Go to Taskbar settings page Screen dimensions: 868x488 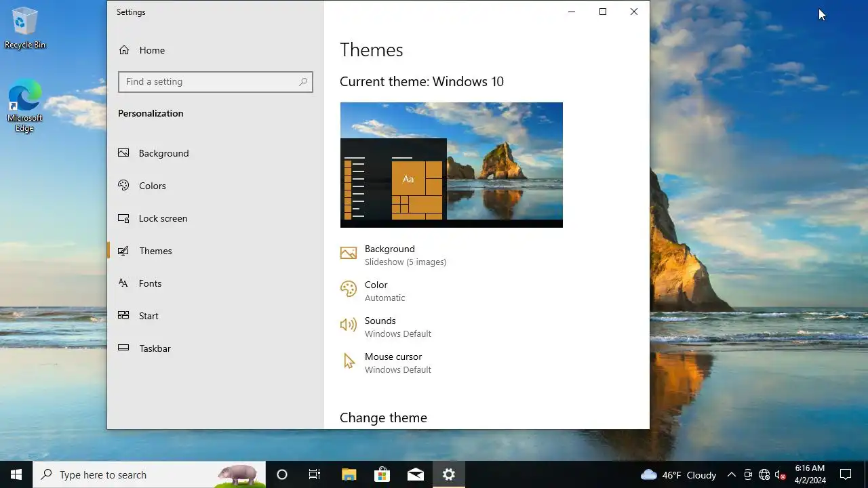[216, 348]
